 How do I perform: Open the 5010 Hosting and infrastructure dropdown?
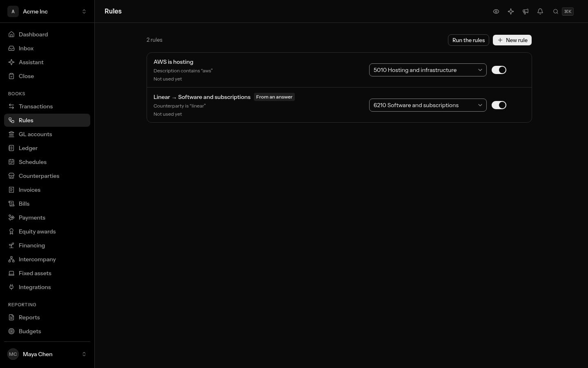click(428, 70)
